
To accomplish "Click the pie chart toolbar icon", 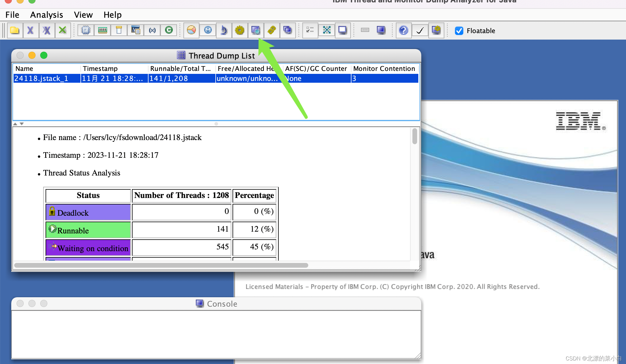I will [191, 30].
